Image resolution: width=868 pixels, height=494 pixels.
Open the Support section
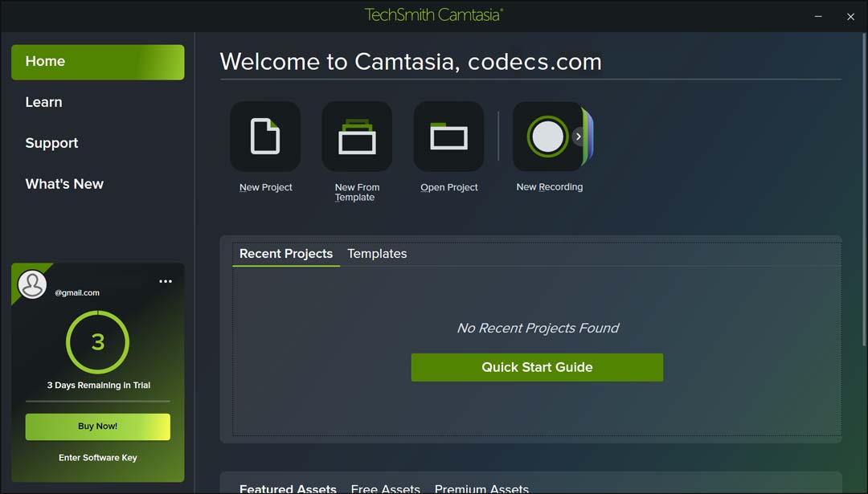click(x=51, y=143)
